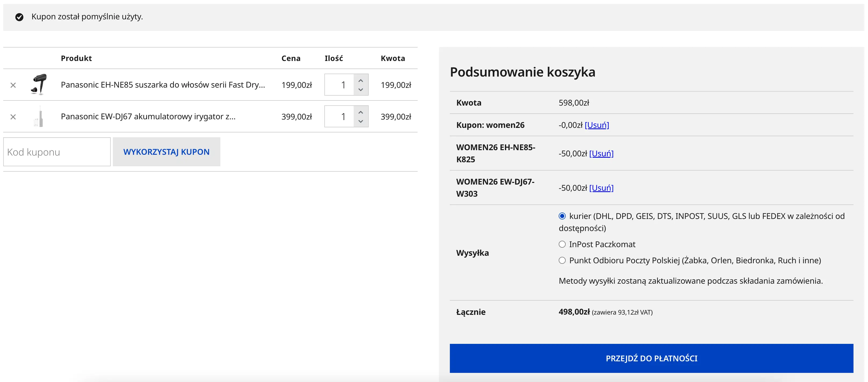Viewport: 868px width, 382px height.
Task: Click the hair dryer product thumbnail
Action: 39,85
